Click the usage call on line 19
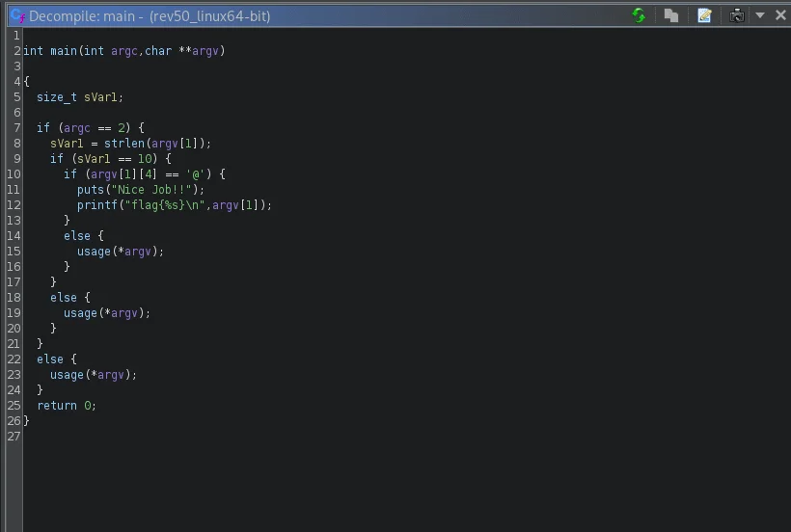Screen dimensions: 791x532 click(x=80, y=313)
